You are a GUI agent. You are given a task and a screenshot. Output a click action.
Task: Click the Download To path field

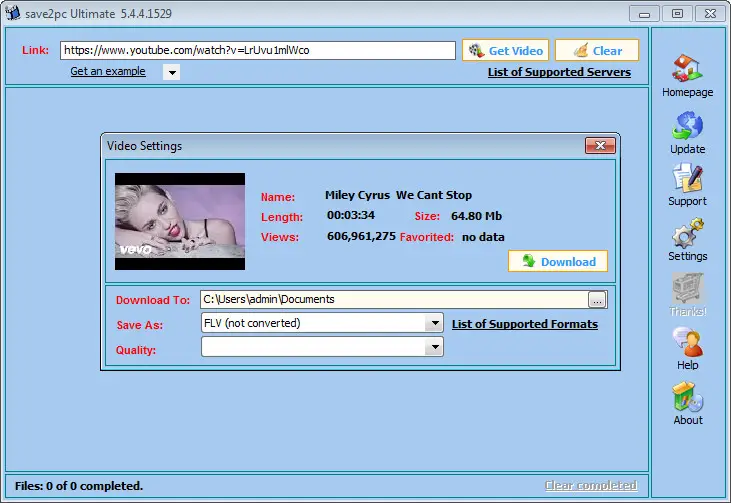point(394,299)
